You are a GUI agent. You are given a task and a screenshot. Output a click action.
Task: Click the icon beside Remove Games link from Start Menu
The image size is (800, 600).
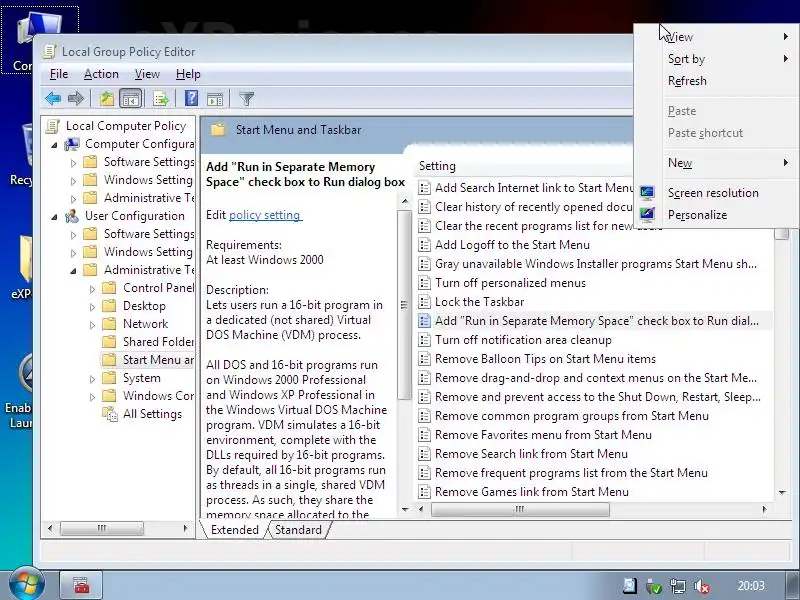424,492
